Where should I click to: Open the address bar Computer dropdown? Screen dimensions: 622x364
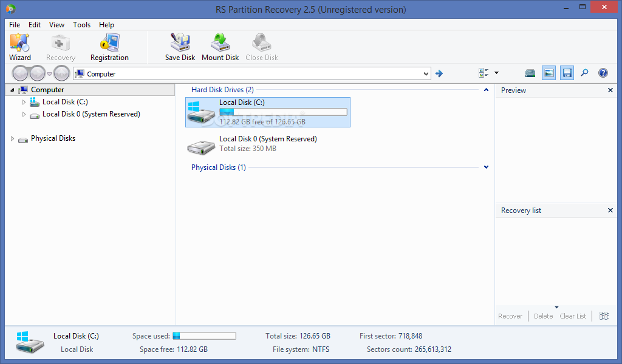(426, 74)
